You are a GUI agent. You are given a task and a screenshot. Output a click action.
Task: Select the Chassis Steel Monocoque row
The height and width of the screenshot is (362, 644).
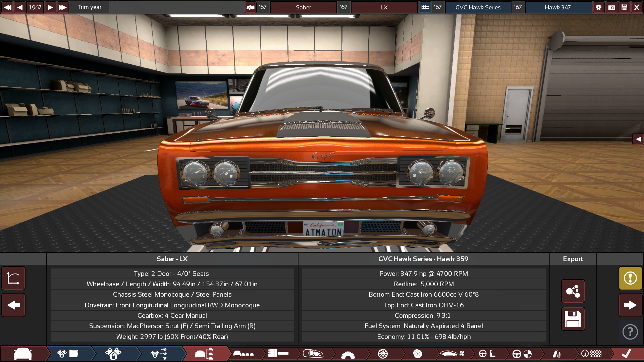[172, 294]
